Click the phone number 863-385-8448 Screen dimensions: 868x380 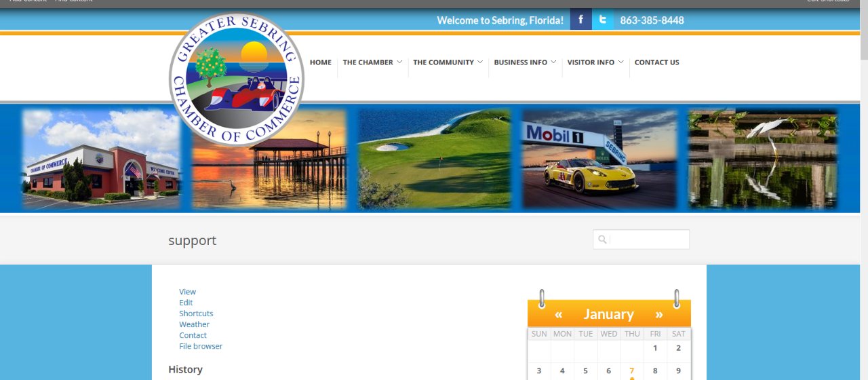[x=652, y=20]
